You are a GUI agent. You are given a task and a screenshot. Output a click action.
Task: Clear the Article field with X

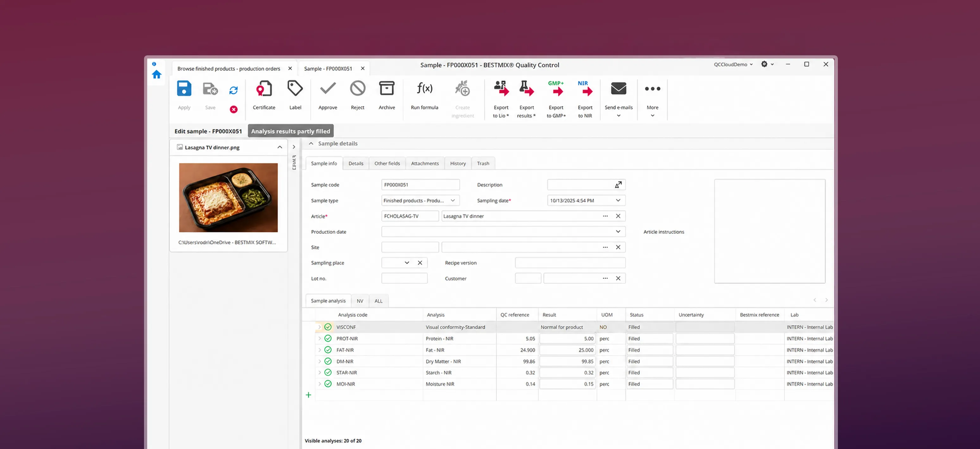coord(618,216)
